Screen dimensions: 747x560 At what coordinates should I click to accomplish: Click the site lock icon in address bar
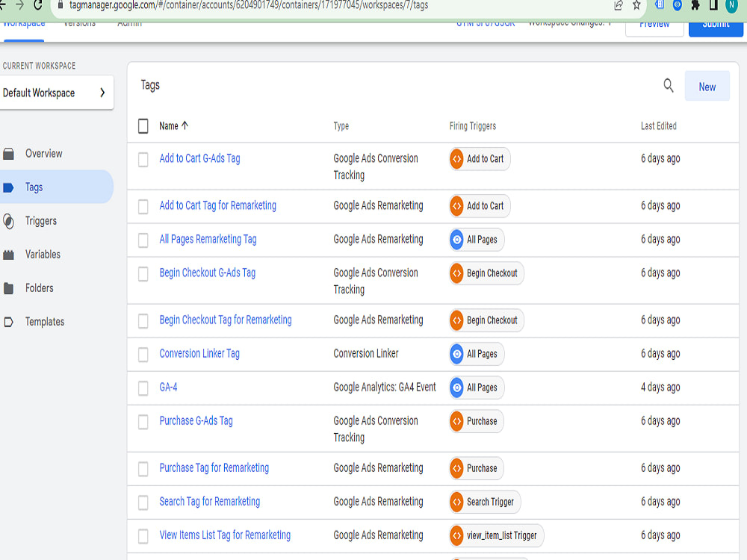tap(60, 5)
